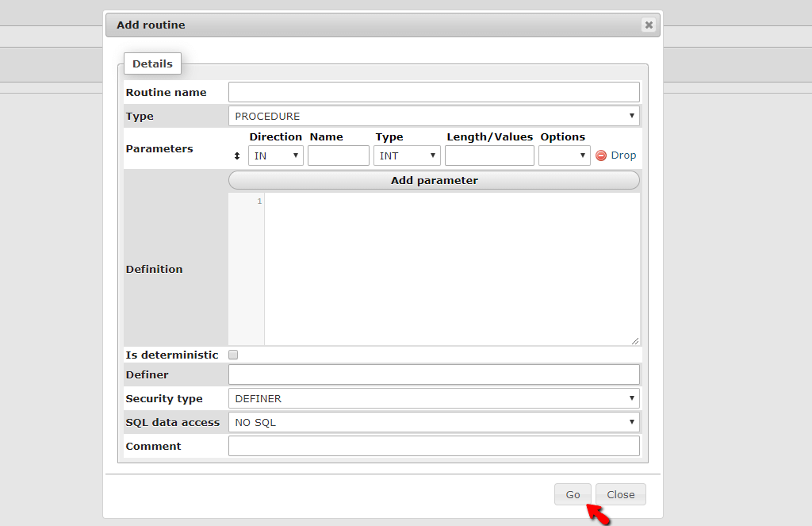
Task: Focus the Length/Values input field
Action: [x=489, y=155]
